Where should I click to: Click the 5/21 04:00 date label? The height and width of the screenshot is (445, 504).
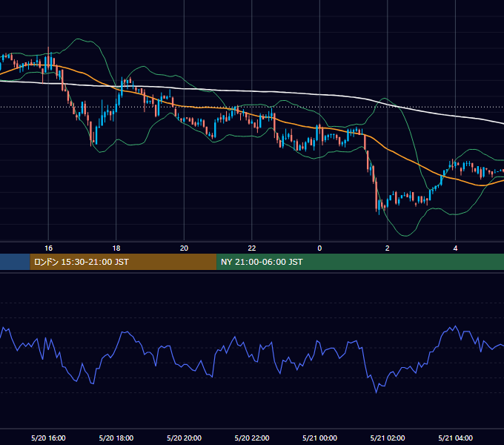(x=456, y=438)
